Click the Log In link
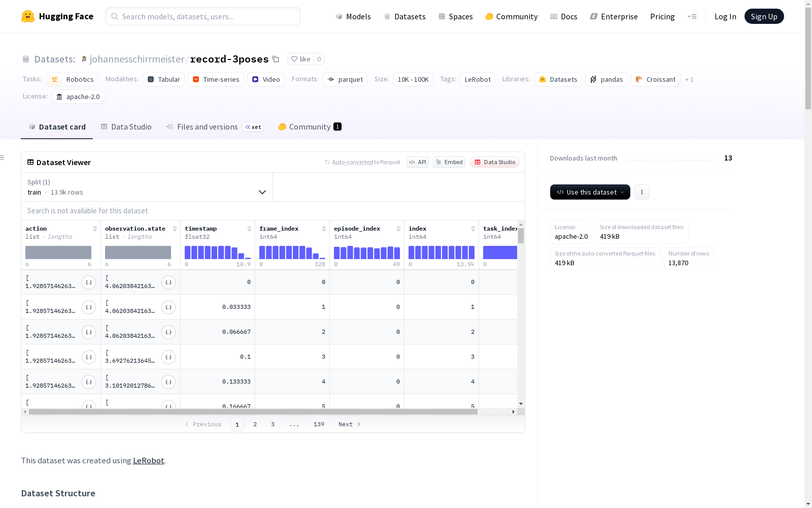The image size is (812, 508). 725,16
